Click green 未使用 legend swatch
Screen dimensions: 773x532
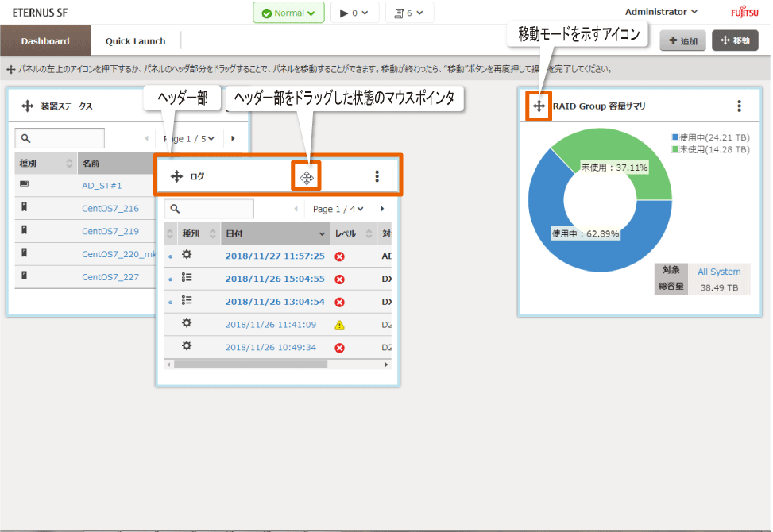tap(675, 149)
